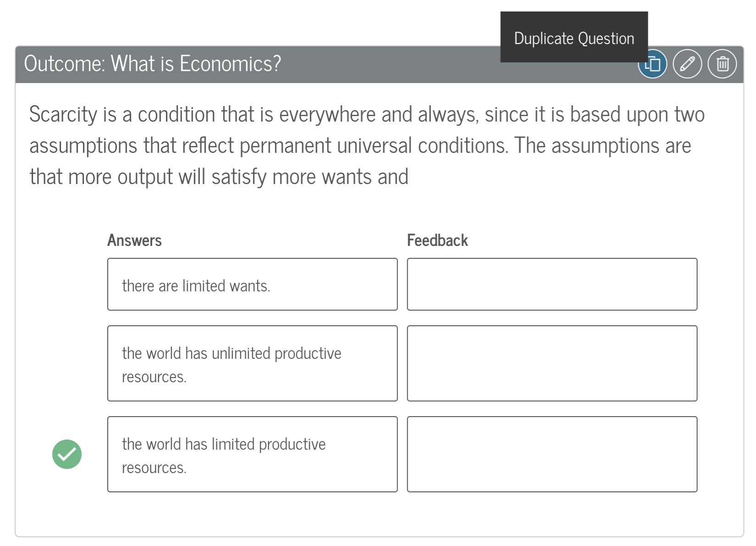
Task: Click the green correct-answer checkmark
Action: pos(67,454)
